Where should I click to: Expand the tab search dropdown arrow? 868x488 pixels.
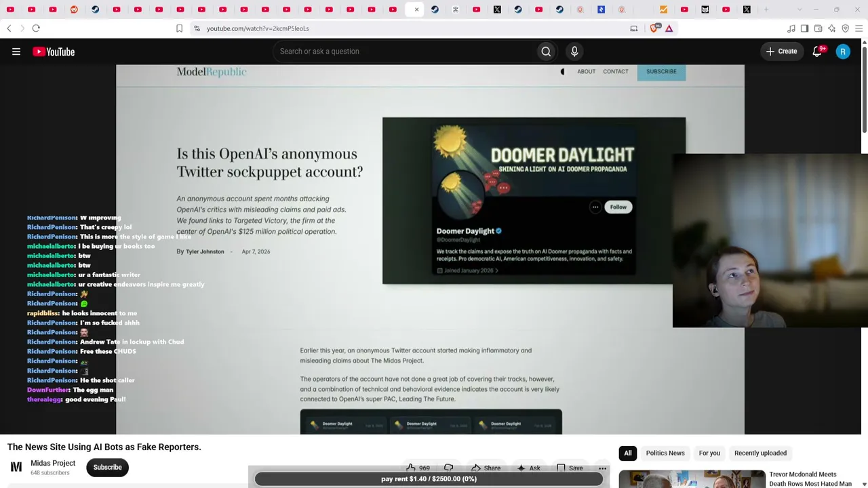click(800, 9)
